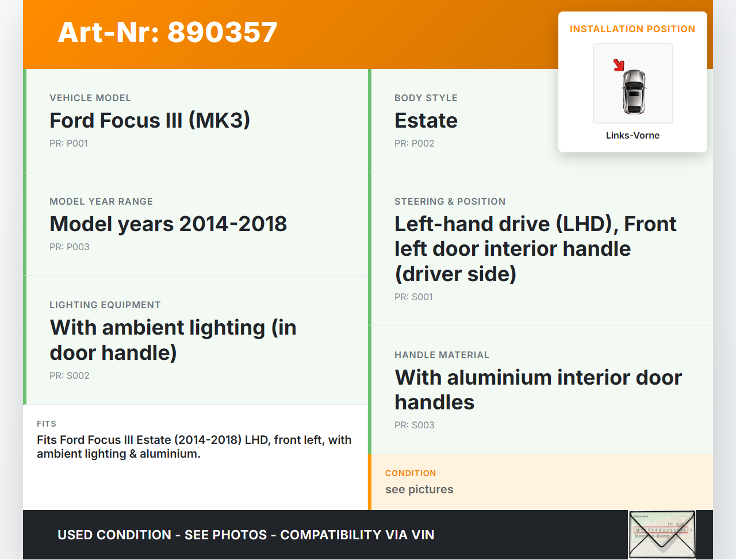The image size is (736, 560).
Task: Select 'Model years 2014-2018' value
Action: coord(168,224)
